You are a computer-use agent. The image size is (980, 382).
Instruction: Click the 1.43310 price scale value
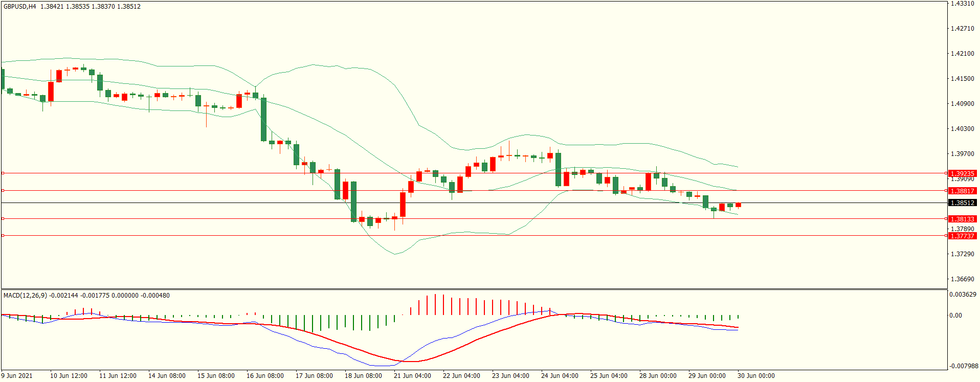962,4
